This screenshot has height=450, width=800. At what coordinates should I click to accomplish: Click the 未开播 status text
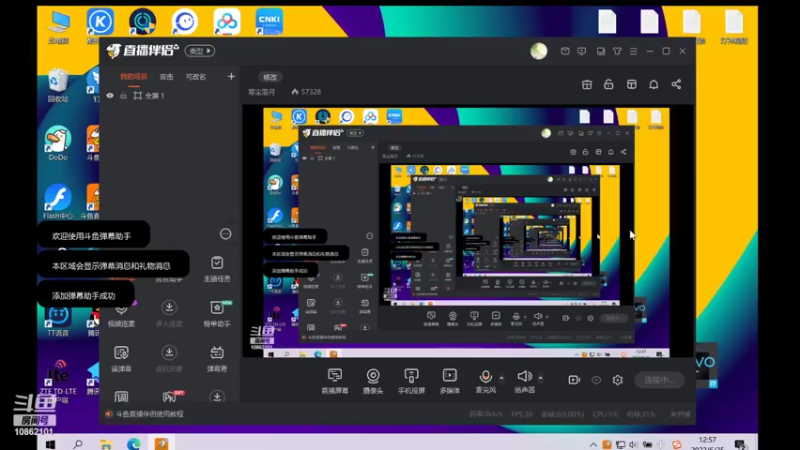pos(680,414)
